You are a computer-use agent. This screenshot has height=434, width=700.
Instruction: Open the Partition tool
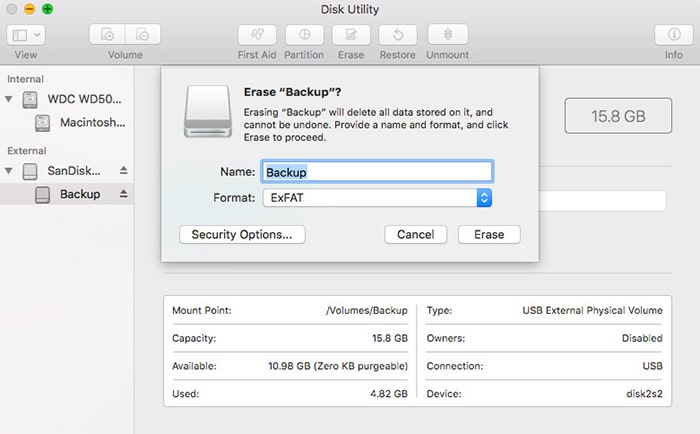[303, 35]
